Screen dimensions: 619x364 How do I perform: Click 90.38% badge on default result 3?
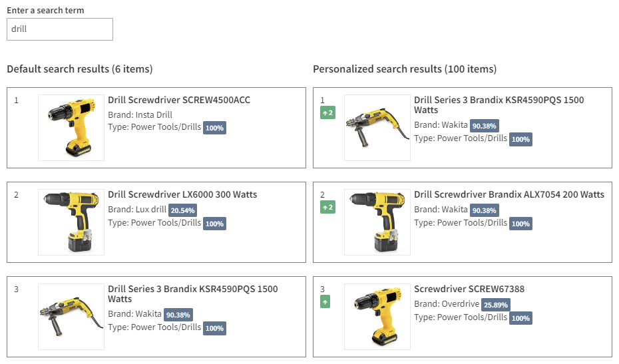178,315
